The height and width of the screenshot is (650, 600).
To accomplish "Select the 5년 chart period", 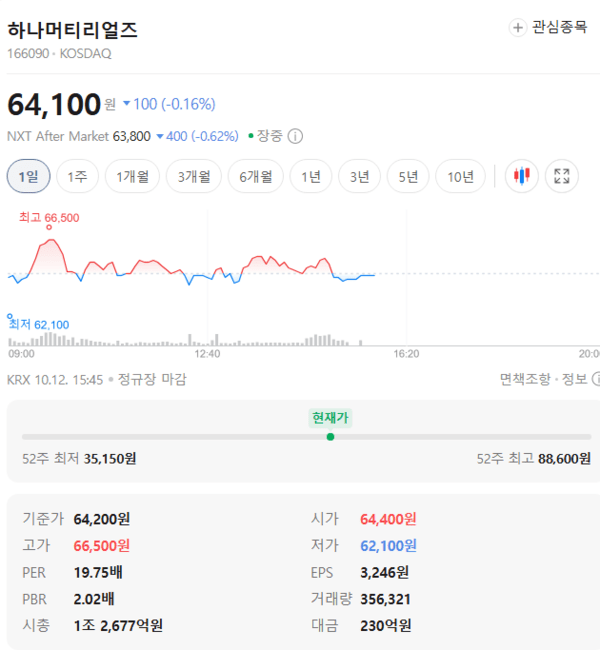I will click(408, 176).
